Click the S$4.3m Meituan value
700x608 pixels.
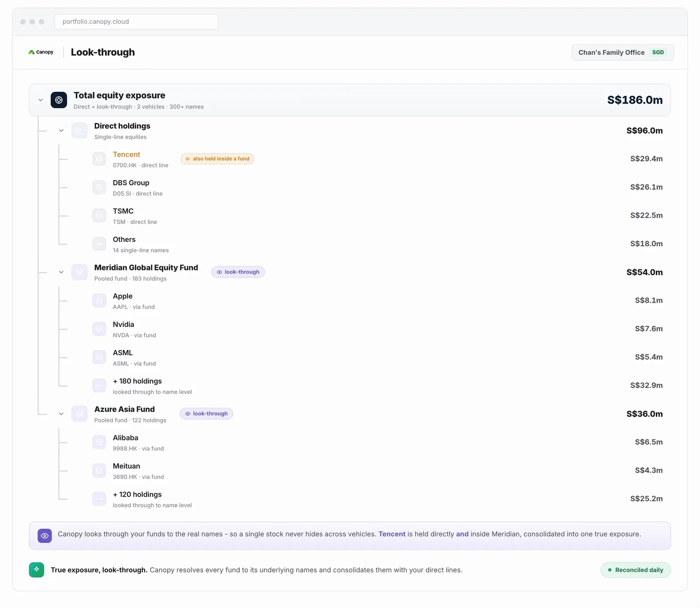pos(649,470)
